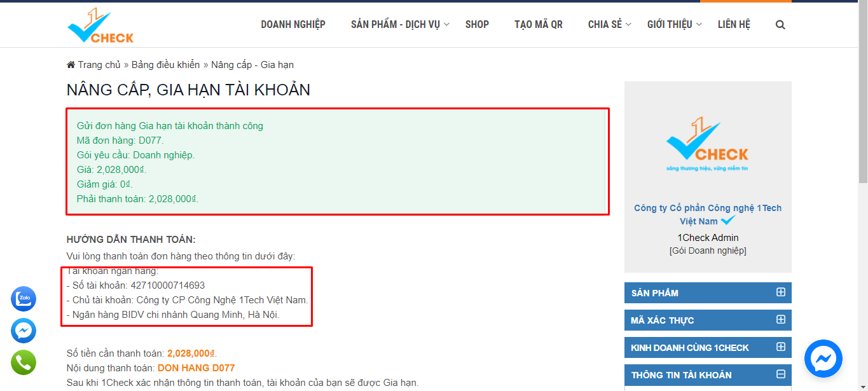
Task: Open the SHOP menu item
Action: pyautogui.click(x=477, y=25)
